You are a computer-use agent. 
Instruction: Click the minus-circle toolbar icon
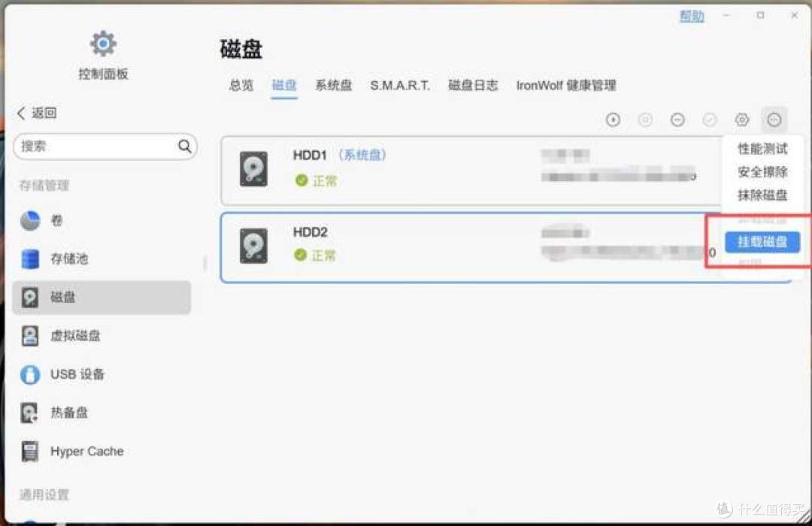click(x=677, y=120)
